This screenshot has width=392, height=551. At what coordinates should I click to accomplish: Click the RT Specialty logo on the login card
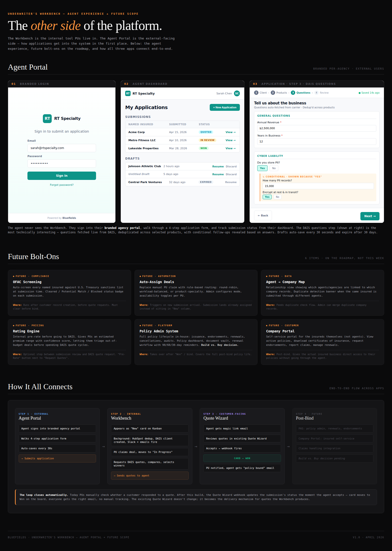click(x=47, y=119)
